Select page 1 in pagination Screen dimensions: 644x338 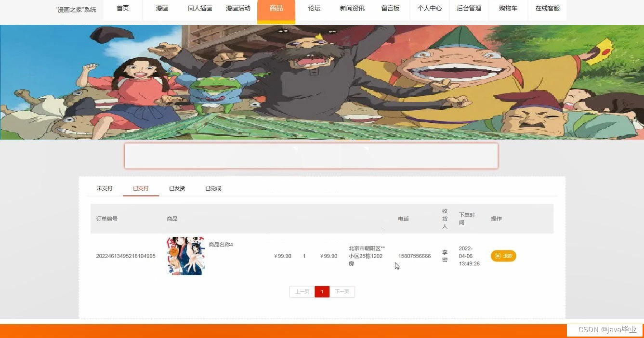(x=322, y=291)
